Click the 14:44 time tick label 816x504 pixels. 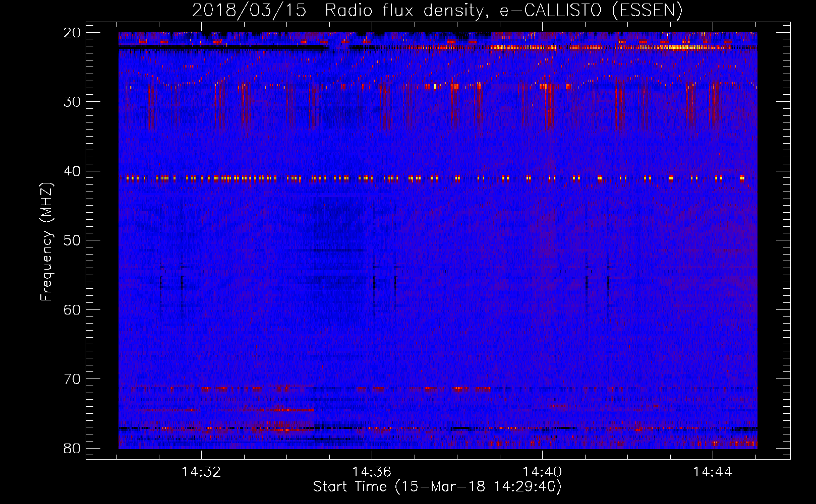pyautogui.click(x=713, y=472)
